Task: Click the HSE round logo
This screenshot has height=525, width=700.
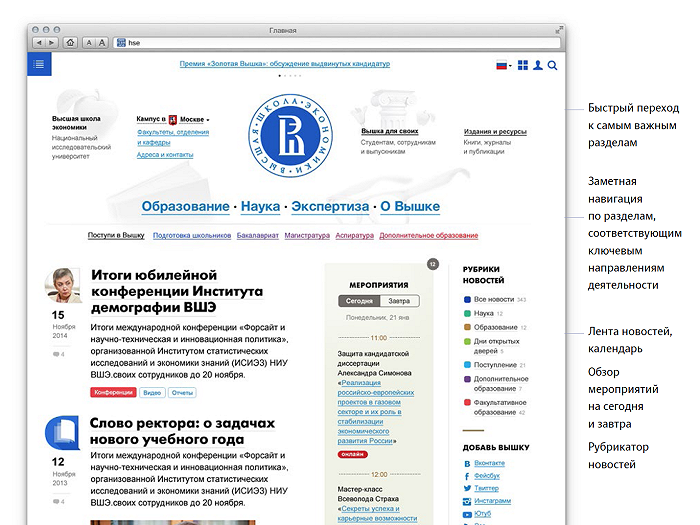Action: pos(290,135)
